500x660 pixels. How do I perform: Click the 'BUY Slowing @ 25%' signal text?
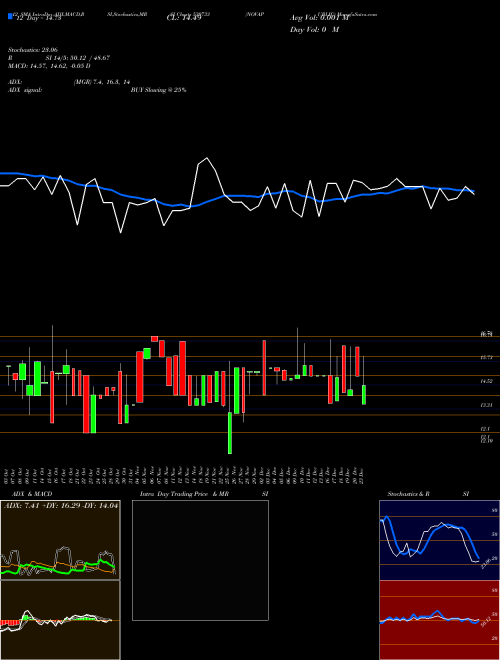158,90
